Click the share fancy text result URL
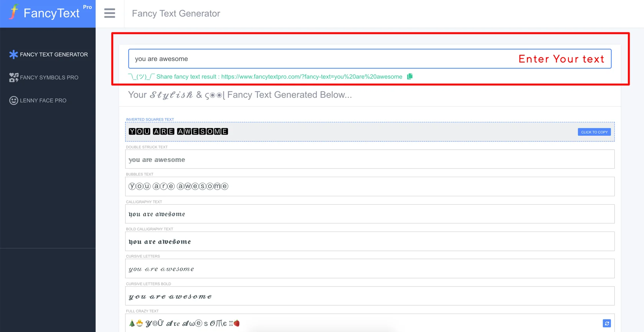The height and width of the screenshot is (332, 644). (312, 77)
